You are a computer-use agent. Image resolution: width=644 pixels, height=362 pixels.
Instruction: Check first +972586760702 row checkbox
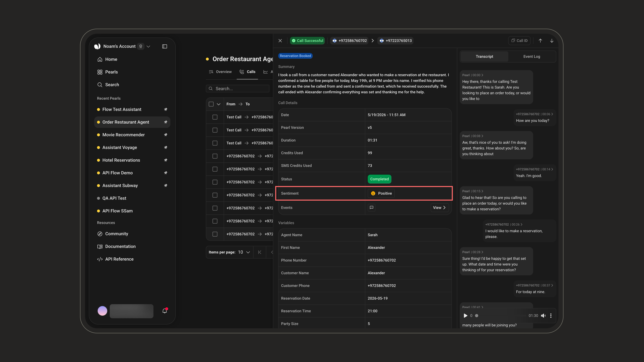point(215,156)
